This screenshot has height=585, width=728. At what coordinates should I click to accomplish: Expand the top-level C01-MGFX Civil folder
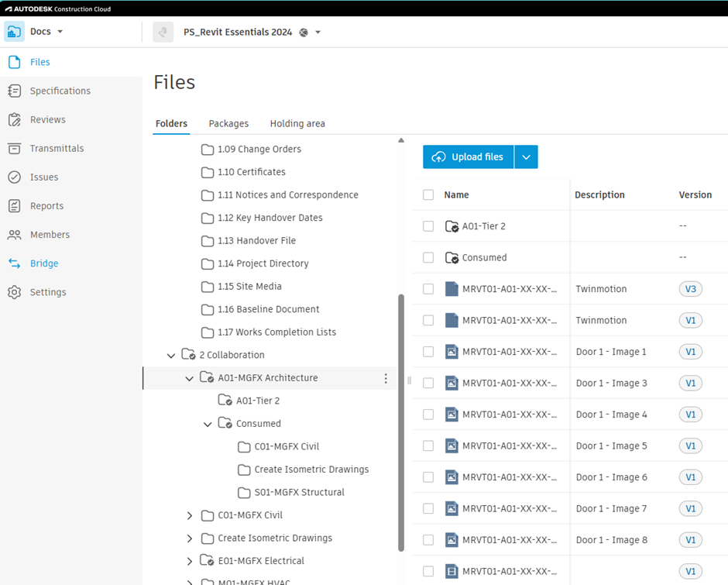point(190,515)
